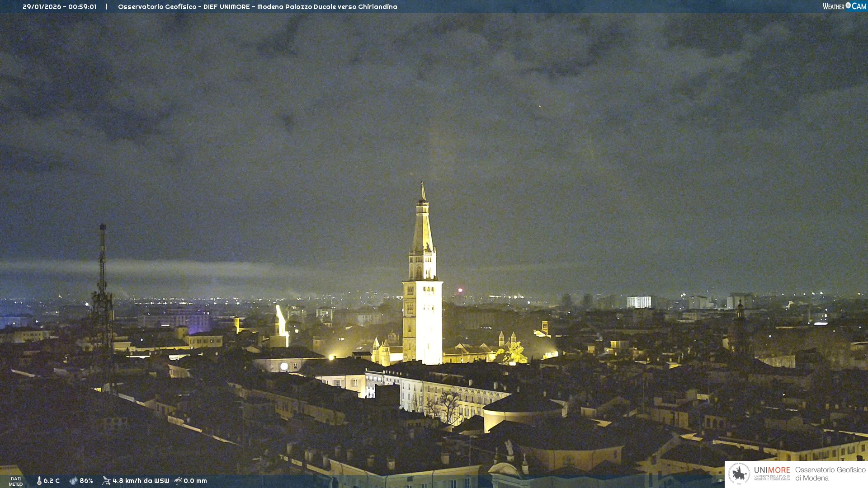The image size is (868, 488).
Task: Click the Osservatorio Geofisico di Modena logo text
Action: [830, 474]
